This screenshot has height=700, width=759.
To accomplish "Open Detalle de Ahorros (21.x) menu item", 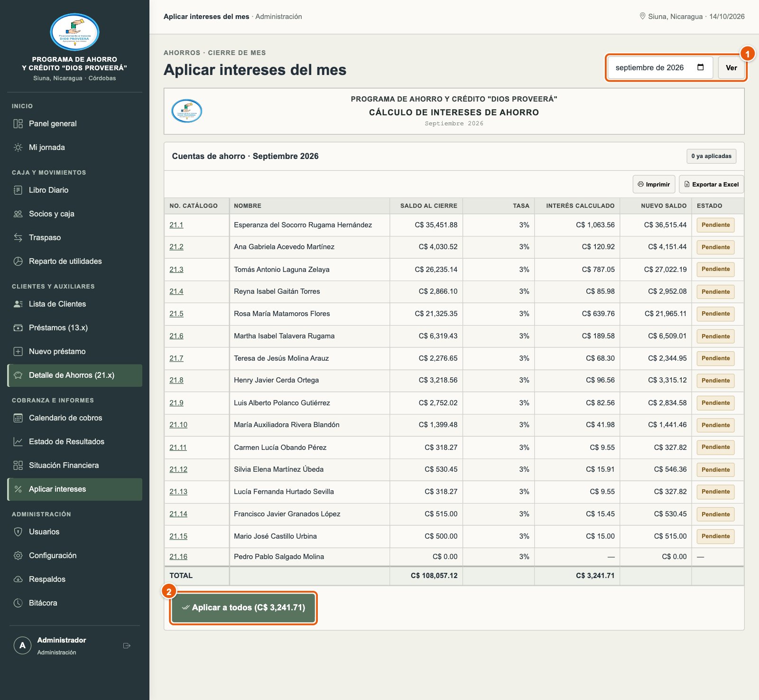I will point(75,375).
